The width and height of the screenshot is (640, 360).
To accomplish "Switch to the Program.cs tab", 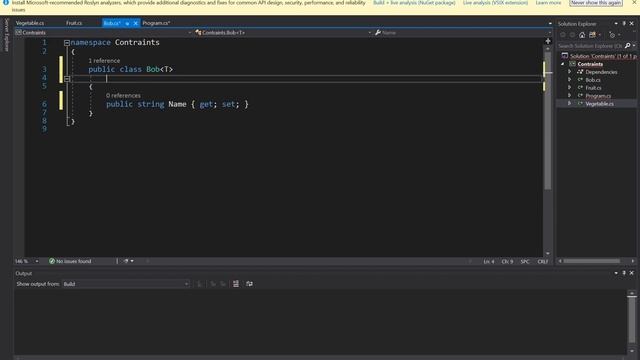I will 156,23.
